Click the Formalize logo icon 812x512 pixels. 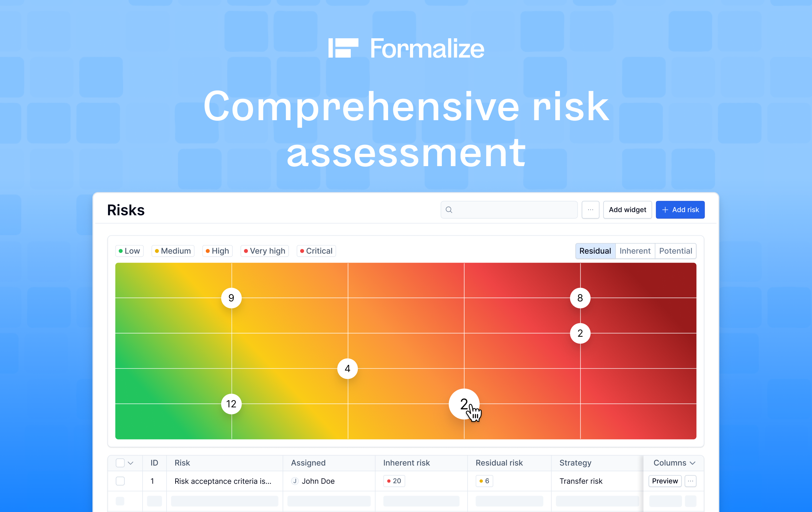point(343,48)
